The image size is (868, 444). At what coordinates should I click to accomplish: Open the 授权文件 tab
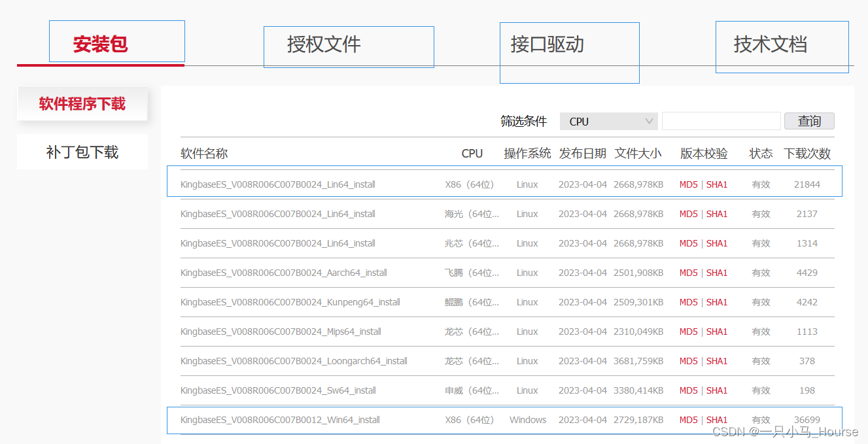point(324,44)
